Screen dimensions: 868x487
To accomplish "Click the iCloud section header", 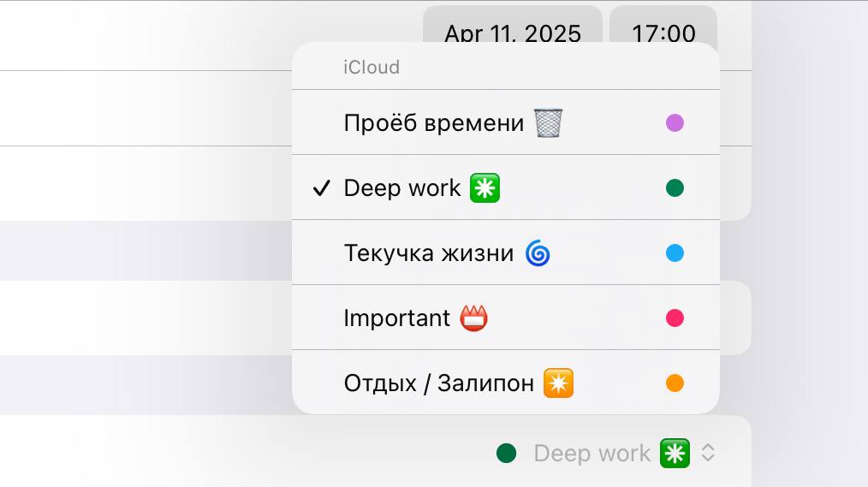I will coord(372,67).
